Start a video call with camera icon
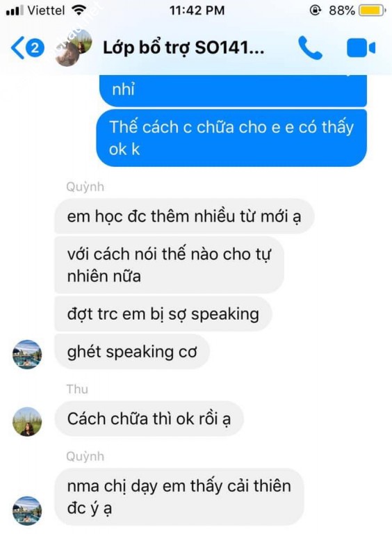 (x=361, y=48)
